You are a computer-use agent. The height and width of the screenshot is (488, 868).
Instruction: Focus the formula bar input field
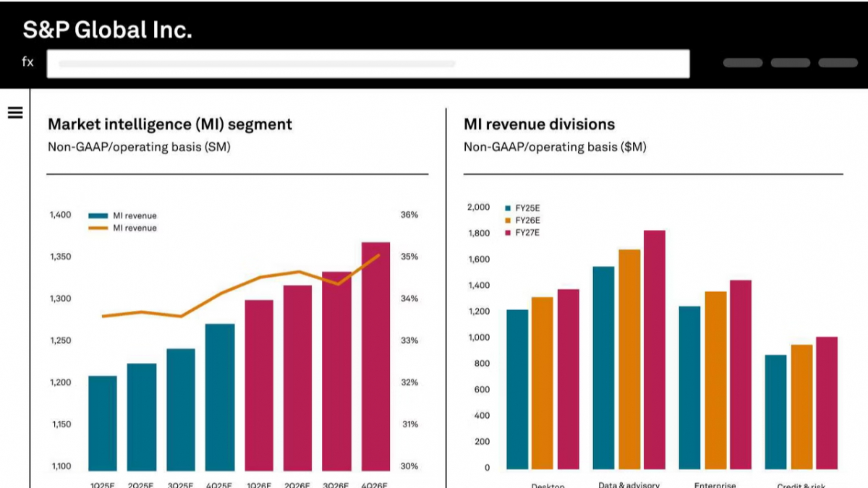click(368, 64)
